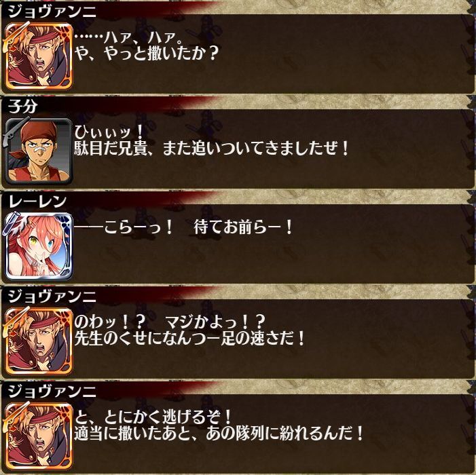Click the line '——こらーっ！ 待てお前らー！'
Image resolution: width=476 pixels, height=475 pixels.
(183, 227)
